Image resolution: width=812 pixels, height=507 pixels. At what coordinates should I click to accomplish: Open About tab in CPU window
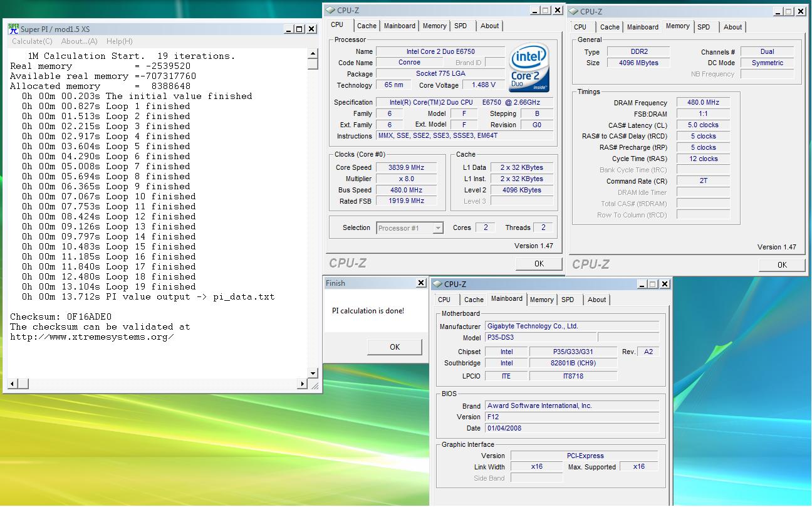pyautogui.click(x=490, y=26)
